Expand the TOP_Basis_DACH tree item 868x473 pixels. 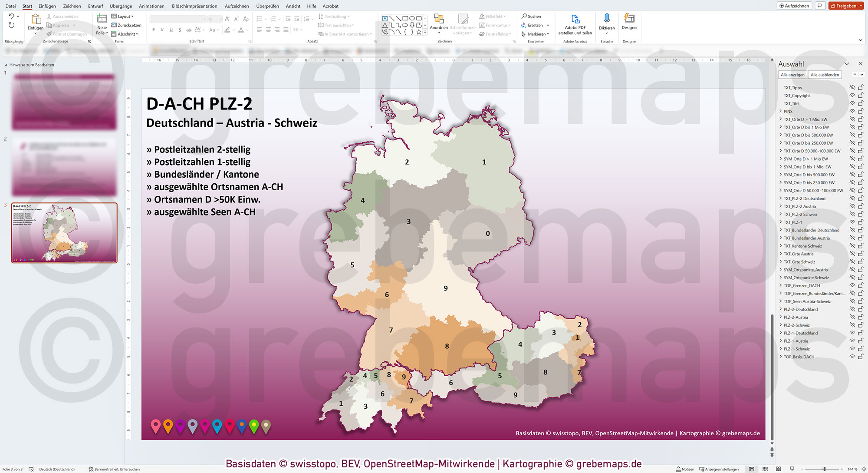[780, 357]
